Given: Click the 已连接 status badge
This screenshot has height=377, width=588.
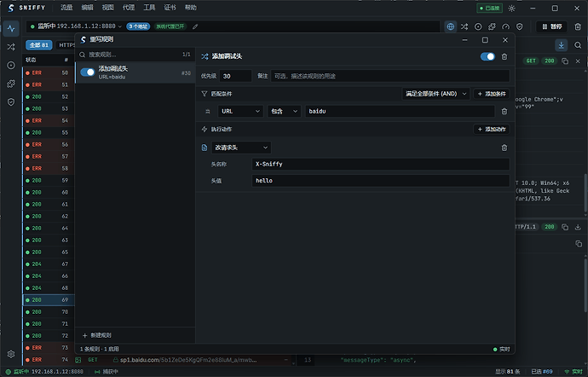Looking at the screenshot, I should 489,9.
